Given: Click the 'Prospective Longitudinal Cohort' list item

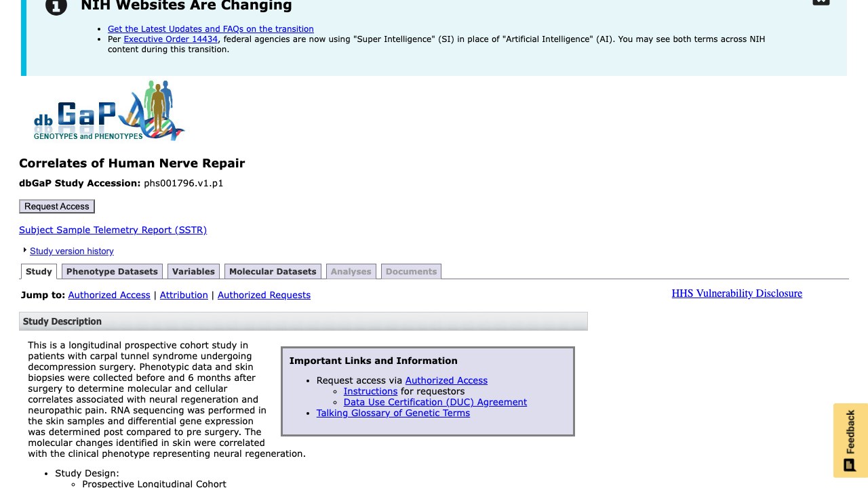Looking at the screenshot, I should [154, 484].
